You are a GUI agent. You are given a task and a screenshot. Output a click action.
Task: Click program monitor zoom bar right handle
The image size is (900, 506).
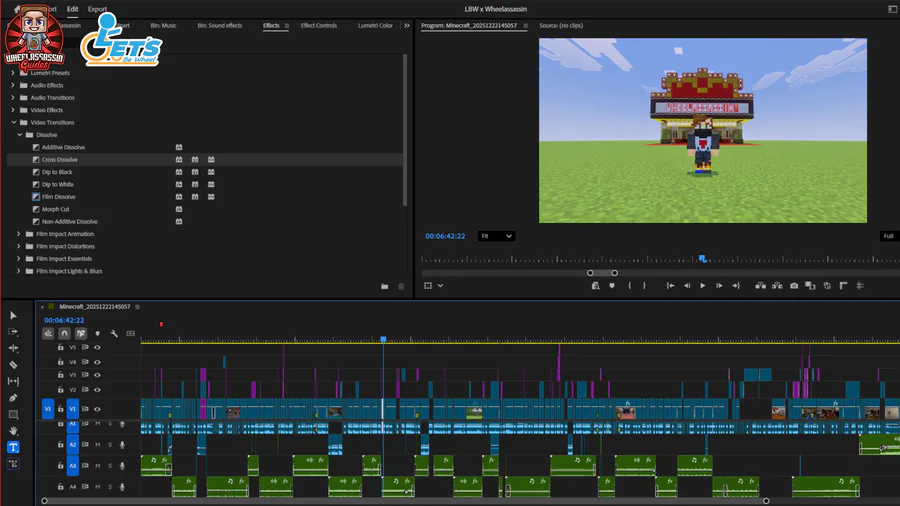(x=615, y=273)
